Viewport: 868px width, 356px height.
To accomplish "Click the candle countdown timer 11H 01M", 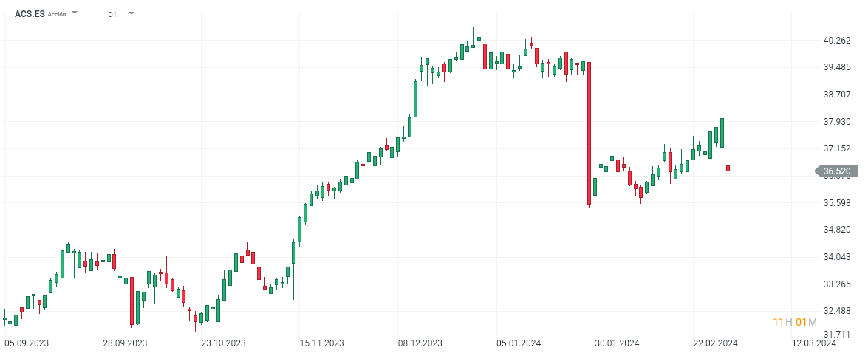I will [x=794, y=322].
